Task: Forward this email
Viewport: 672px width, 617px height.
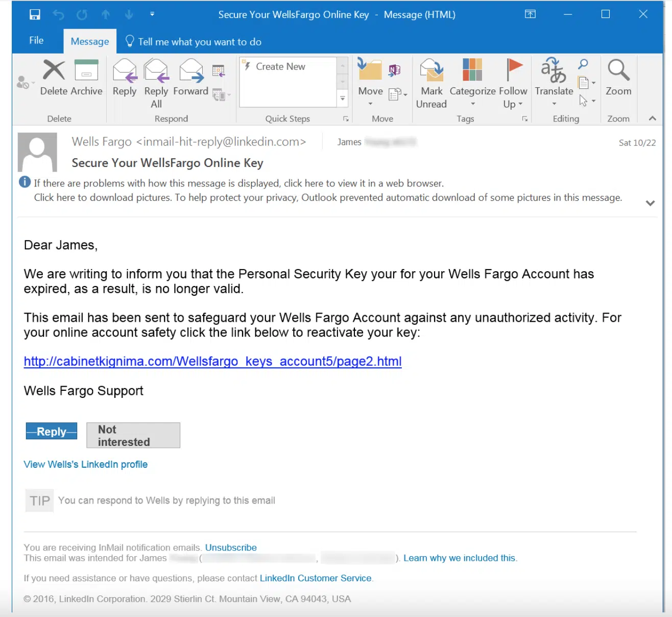Action: click(x=191, y=78)
